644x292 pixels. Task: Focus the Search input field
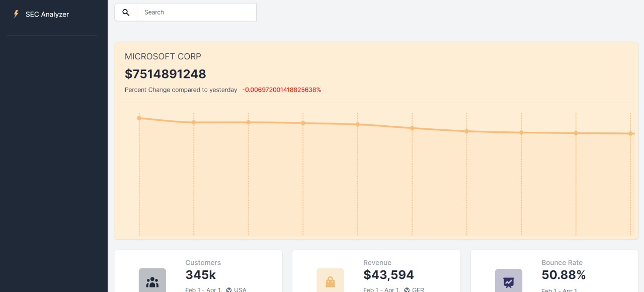pos(197,13)
